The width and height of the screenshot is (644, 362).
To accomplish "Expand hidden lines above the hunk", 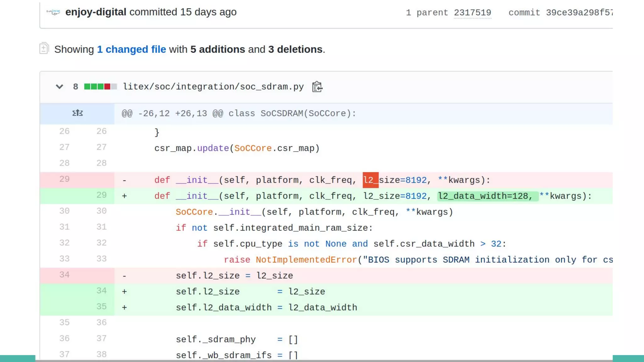I will pos(77,113).
